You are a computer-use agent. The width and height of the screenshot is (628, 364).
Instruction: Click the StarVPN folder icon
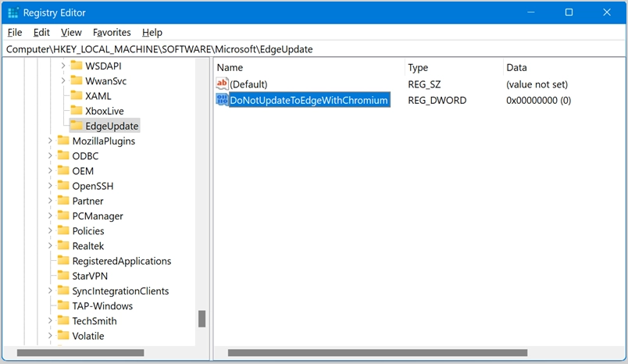click(63, 276)
